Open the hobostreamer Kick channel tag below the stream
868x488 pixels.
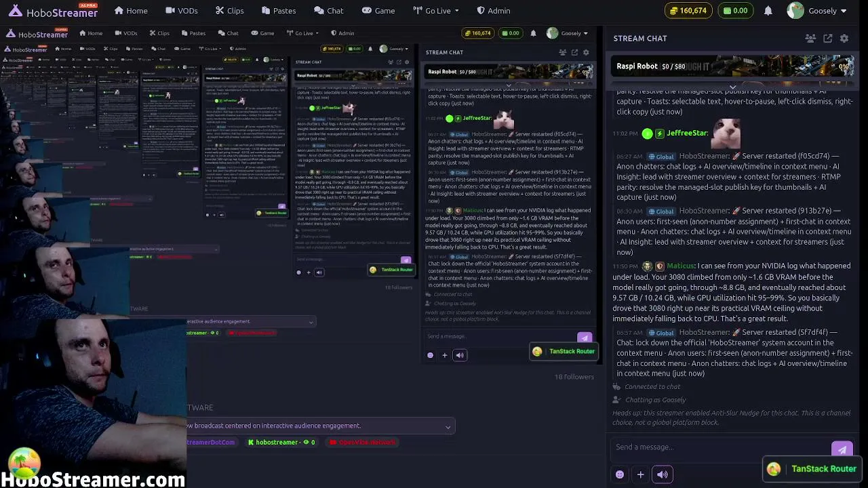[281, 443]
